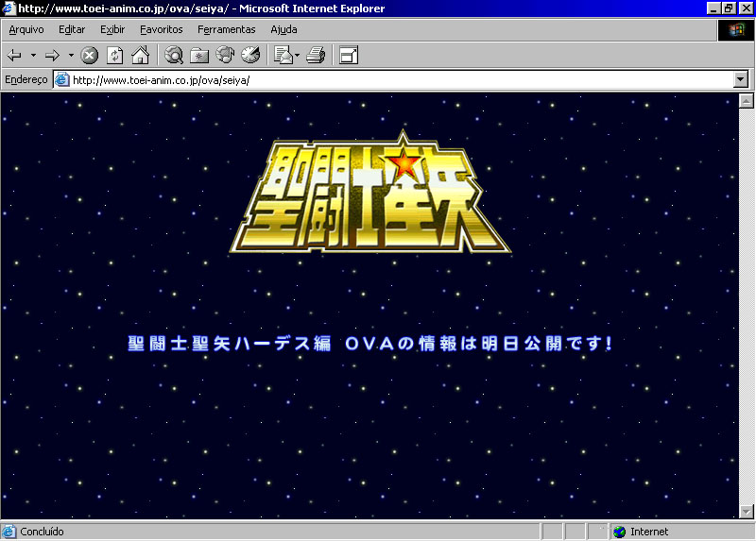Click the Saint Seiya golden logo
Screen dimensions: 756x541
(x=370, y=193)
